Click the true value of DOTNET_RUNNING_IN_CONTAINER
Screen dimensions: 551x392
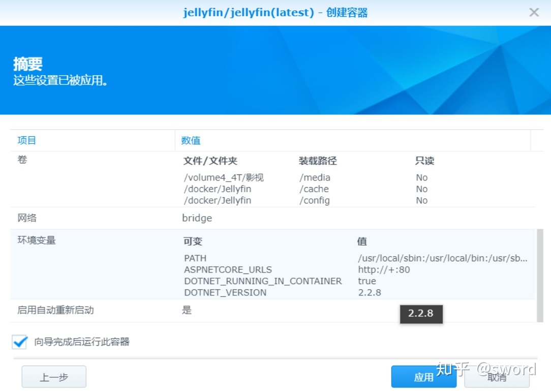pos(367,281)
